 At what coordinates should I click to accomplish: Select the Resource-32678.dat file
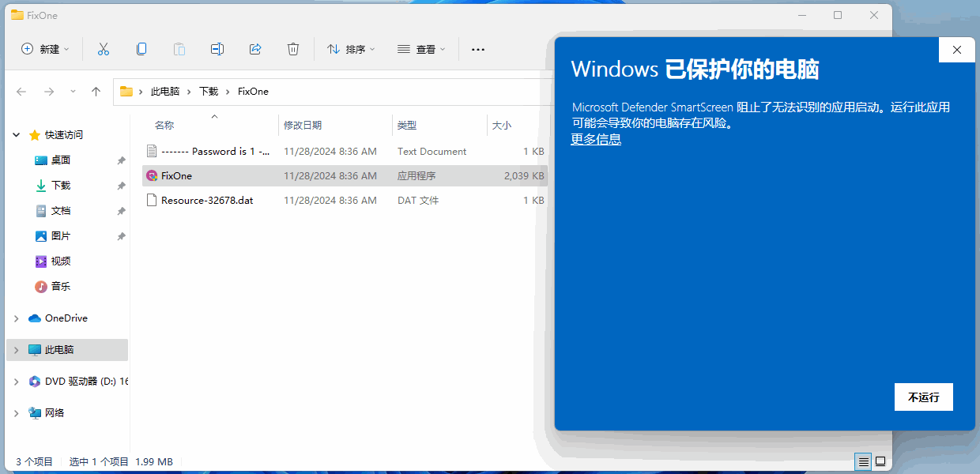coord(345,201)
